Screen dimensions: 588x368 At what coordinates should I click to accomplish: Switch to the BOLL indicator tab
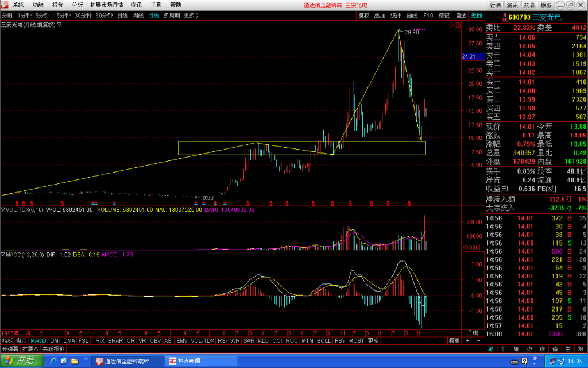[x=324, y=340]
